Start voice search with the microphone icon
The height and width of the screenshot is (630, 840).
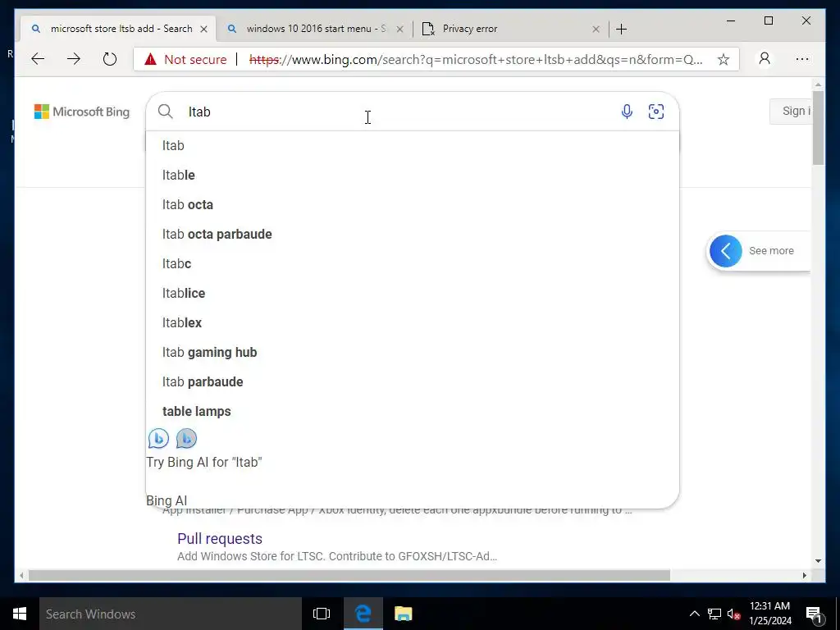click(627, 112)
